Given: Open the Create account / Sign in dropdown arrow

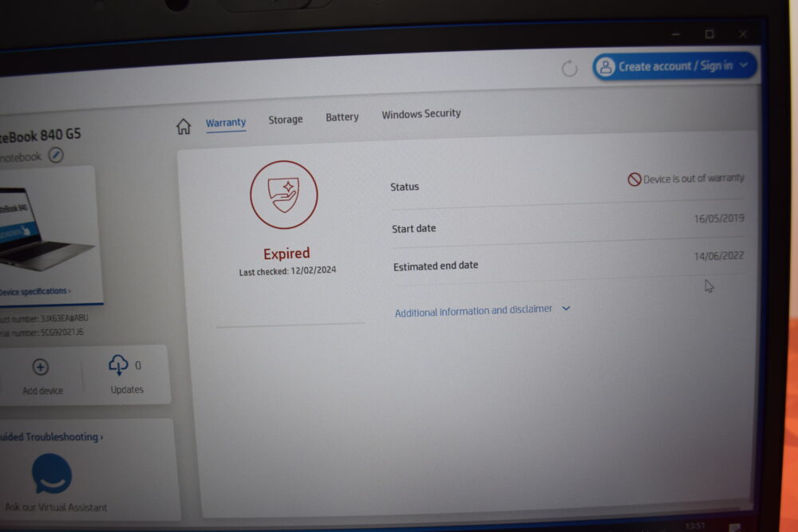Looking at the screenshot, I should 744,65.
